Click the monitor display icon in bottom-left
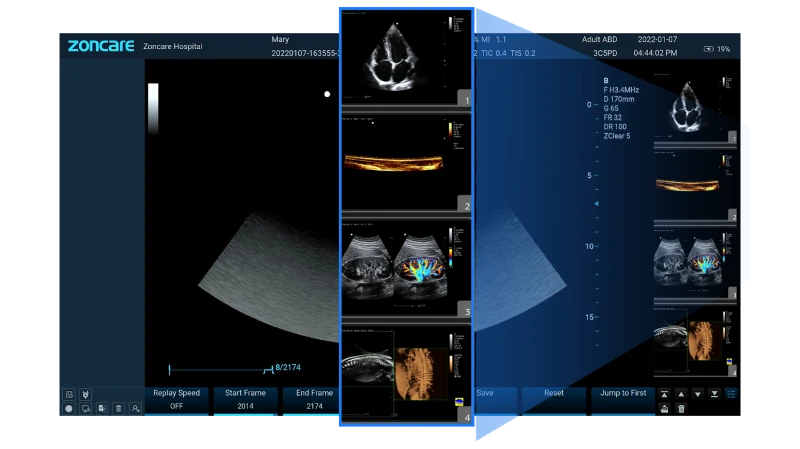800x449 pixels. (85, 408)
